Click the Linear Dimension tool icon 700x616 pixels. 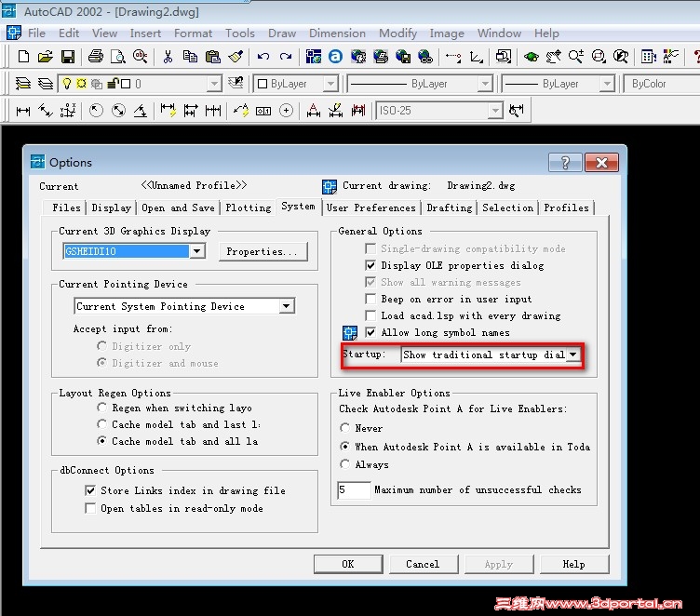point(23,110)
